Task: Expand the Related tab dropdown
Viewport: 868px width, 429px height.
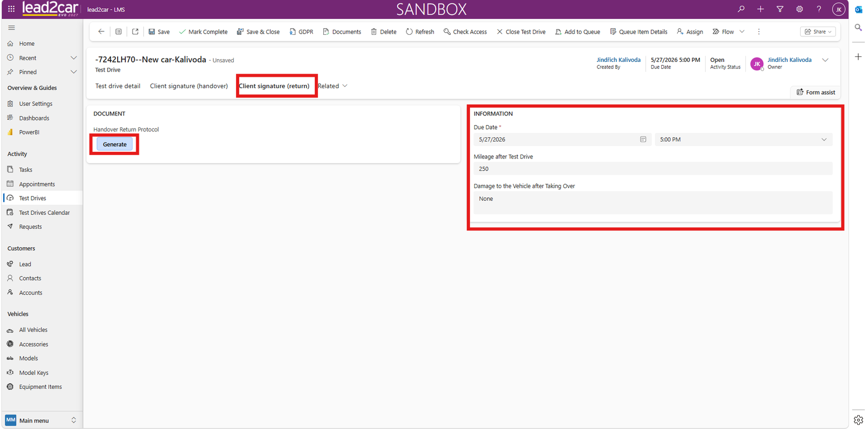Action: [x=333, y=86]
